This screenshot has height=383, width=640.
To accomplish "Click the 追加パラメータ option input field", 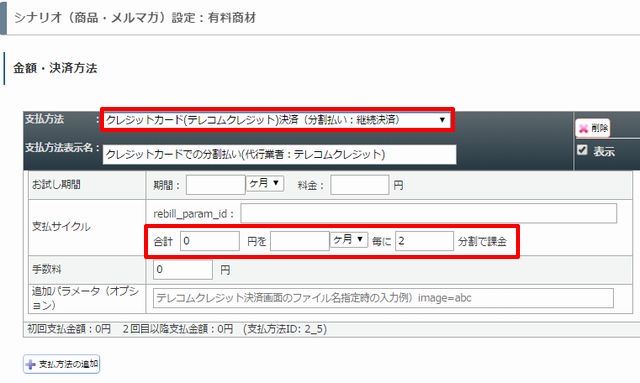I will (383, 298).
